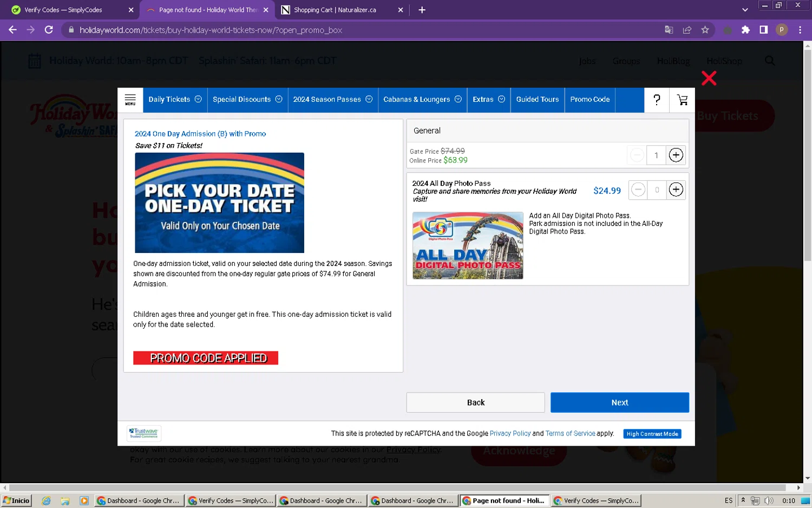The height and width of the screenshot is (508, 812).
Task: Open the hamburger MENU icon
Action: click(x=130, y=100)
